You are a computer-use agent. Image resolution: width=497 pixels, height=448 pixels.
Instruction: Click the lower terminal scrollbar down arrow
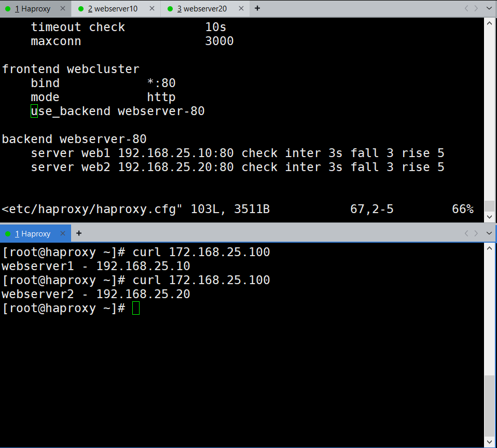489,442
